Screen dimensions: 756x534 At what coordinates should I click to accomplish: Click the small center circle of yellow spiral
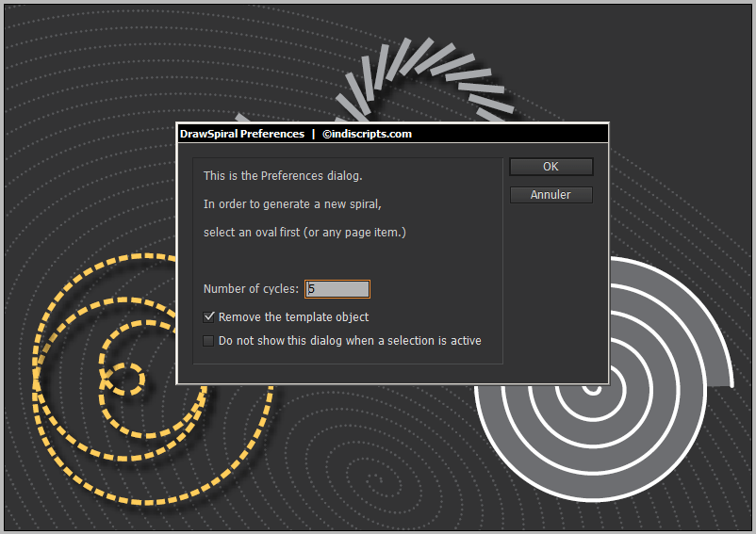click(123, 380)
